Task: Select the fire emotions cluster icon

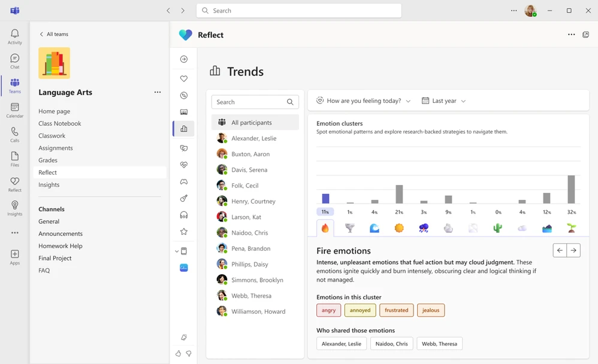Action: (x=325, y=227)
